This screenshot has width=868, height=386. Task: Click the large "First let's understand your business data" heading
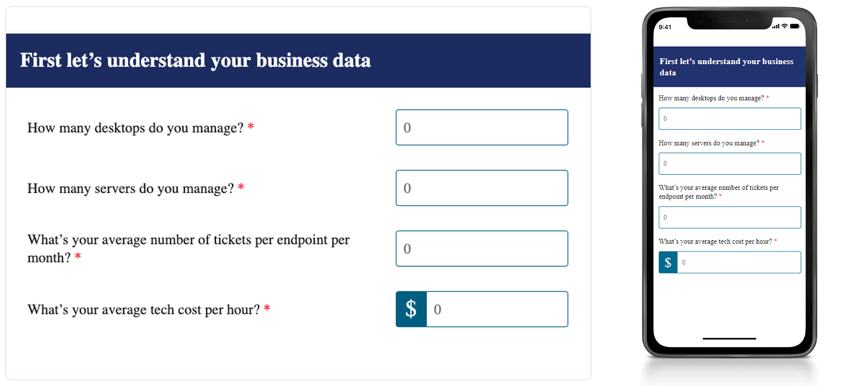[x=195, y=60]
